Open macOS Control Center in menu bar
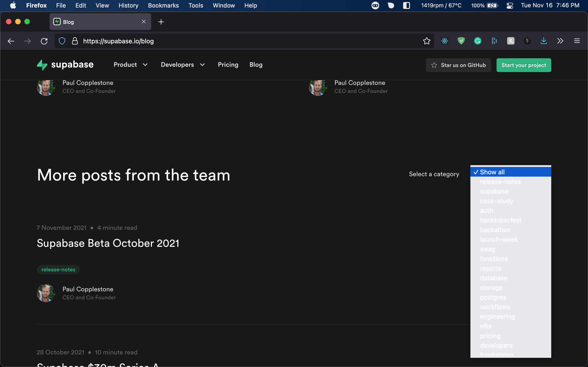Viewport: 588px width, 367px height. click(509, 5)
